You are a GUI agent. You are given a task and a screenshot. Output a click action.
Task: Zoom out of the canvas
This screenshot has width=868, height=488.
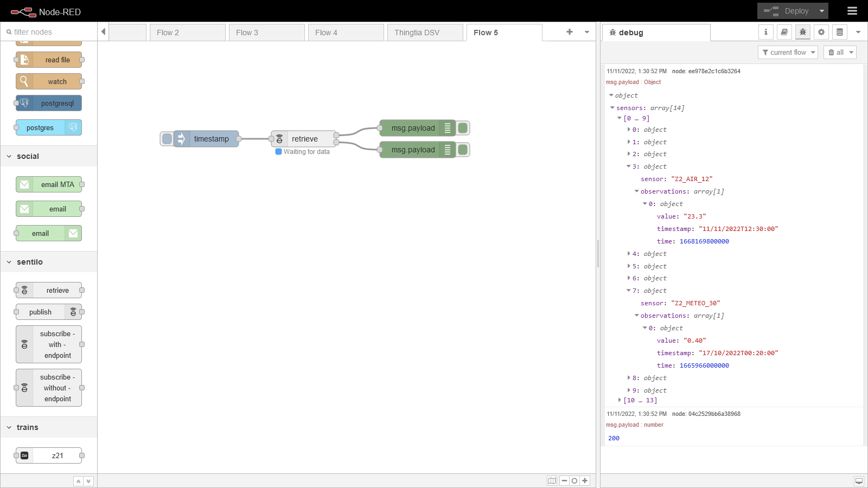point(564,480)
